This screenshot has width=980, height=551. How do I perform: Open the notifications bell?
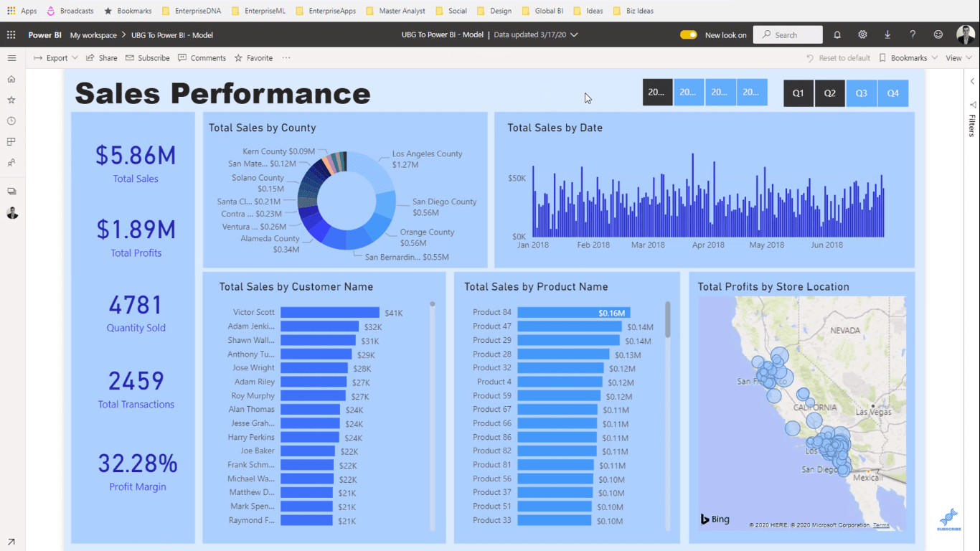click(x=837, y=34)
